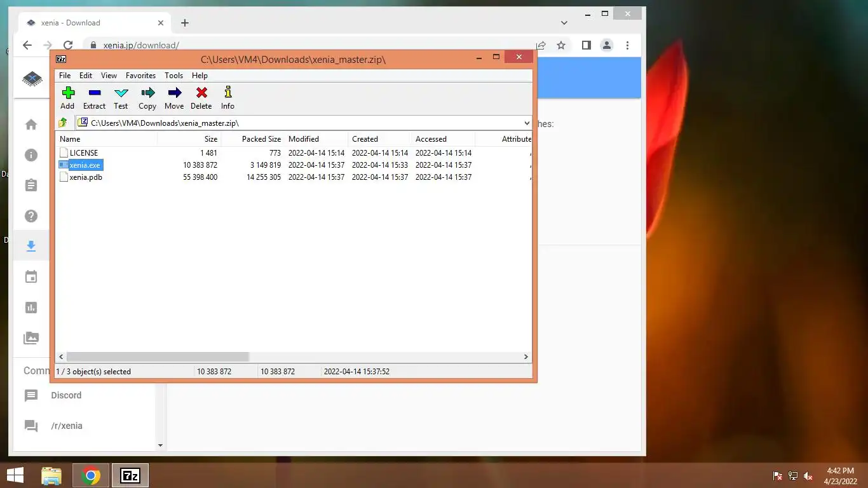Click the red Delete icon

(201, 93)
